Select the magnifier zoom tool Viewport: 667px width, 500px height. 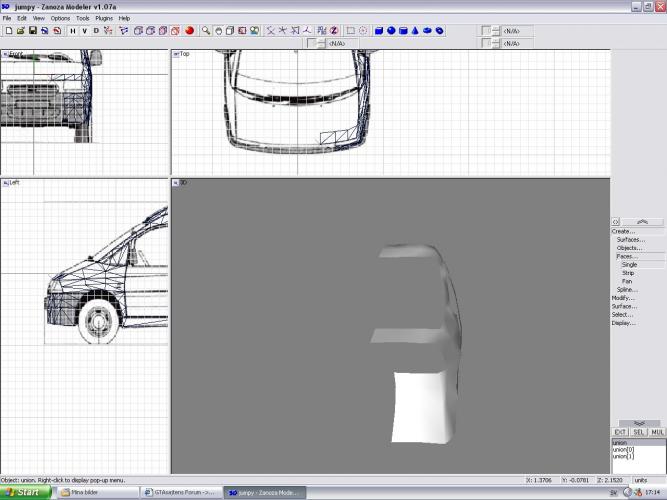(x=206, y=31)
